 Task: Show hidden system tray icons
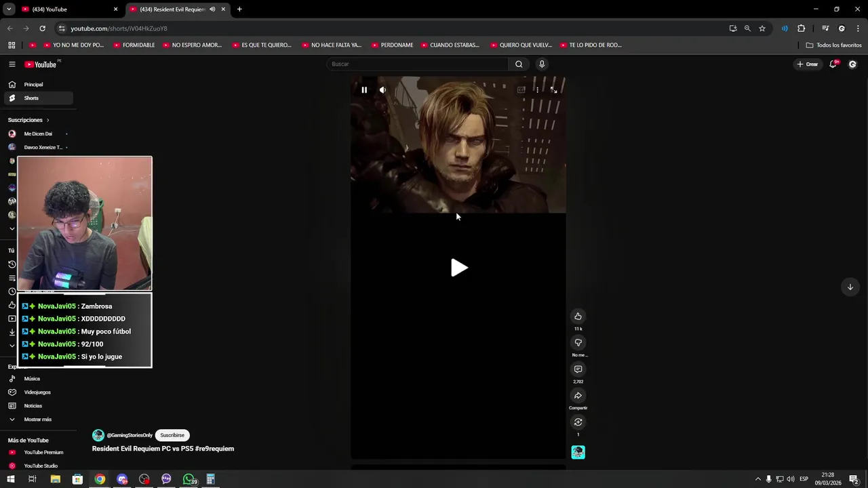(x=758, y=479)
